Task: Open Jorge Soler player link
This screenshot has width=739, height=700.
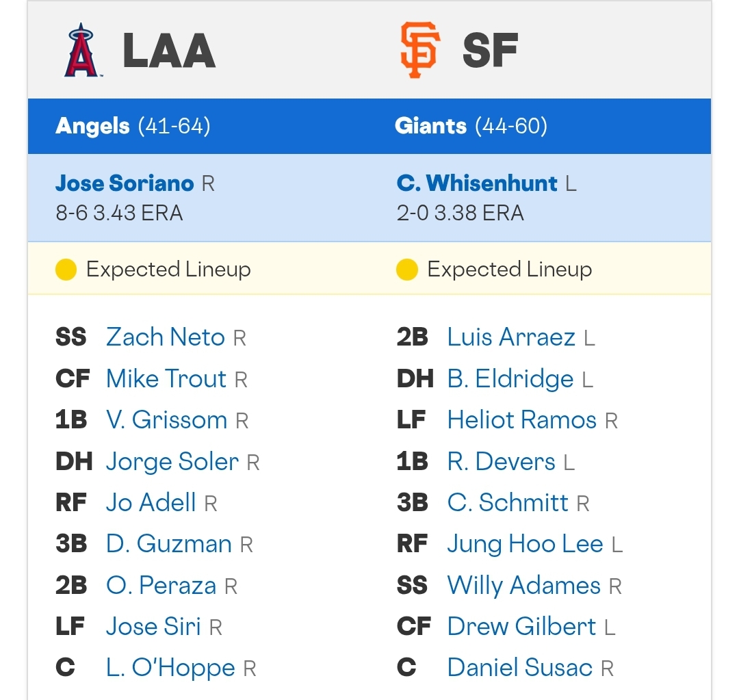Action: [172, 461]
